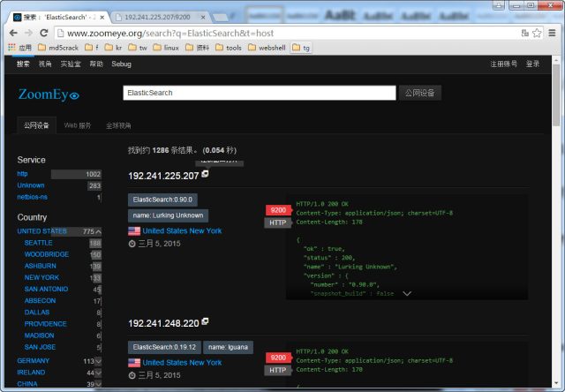Filter by the Unknown service

pos(31,185)
